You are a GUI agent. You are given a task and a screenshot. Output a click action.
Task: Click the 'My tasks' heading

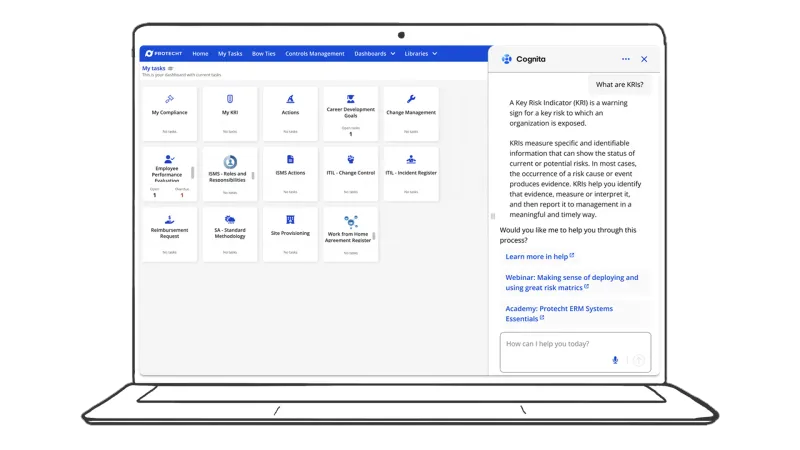(154, 68)
